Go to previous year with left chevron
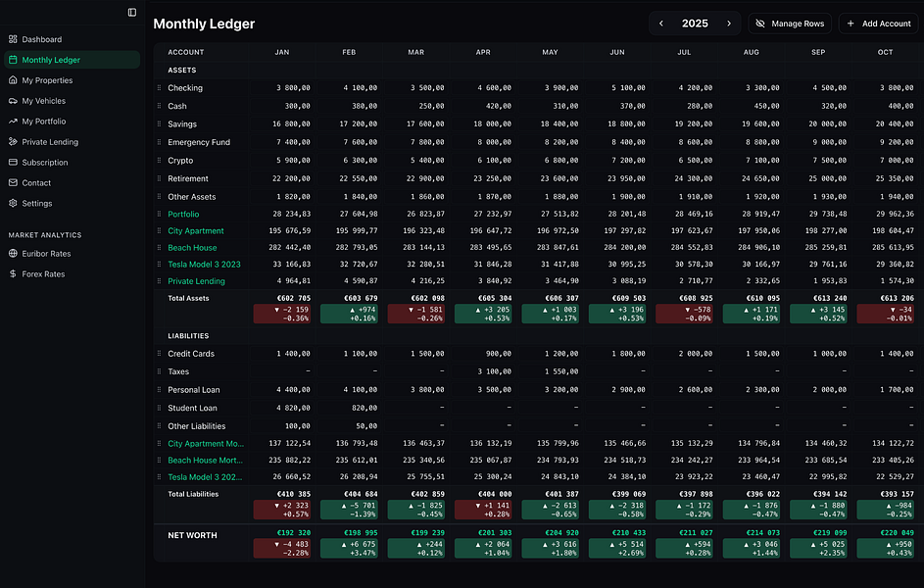Image resolution: width=924 pixels, height=588 pixels. (661, 24)
